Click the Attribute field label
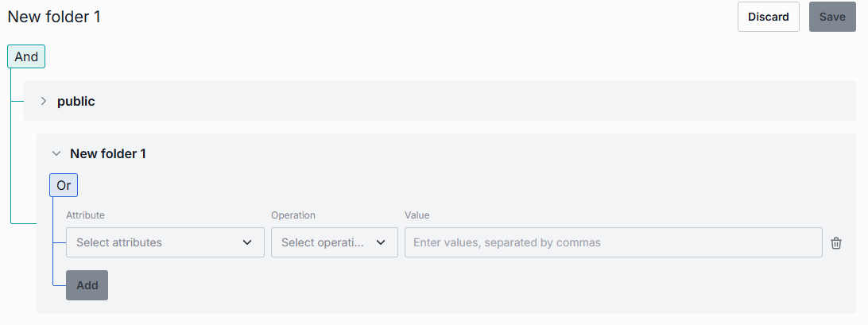 click(85, 215)
